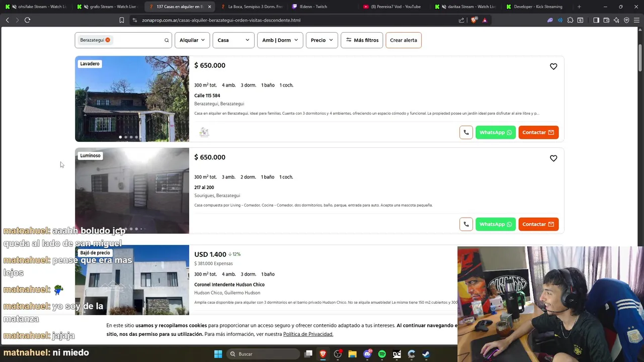Viewport: 644px width, 362px height.
Task: Open the browser extensions puzzle icon
Action: click(570, 20)
